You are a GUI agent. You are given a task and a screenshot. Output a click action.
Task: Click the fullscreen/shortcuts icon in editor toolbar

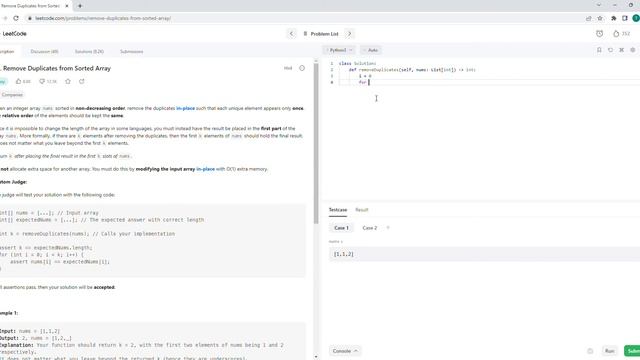coord(621,50)
